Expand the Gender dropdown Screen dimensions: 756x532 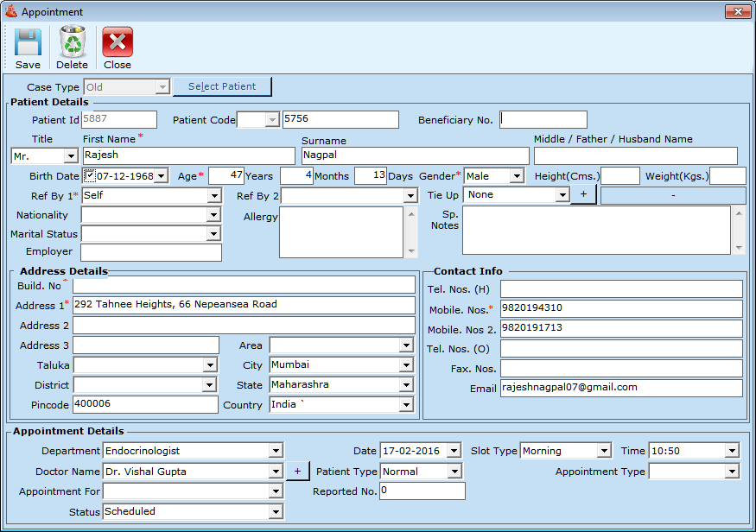click(x=516, y=176)
